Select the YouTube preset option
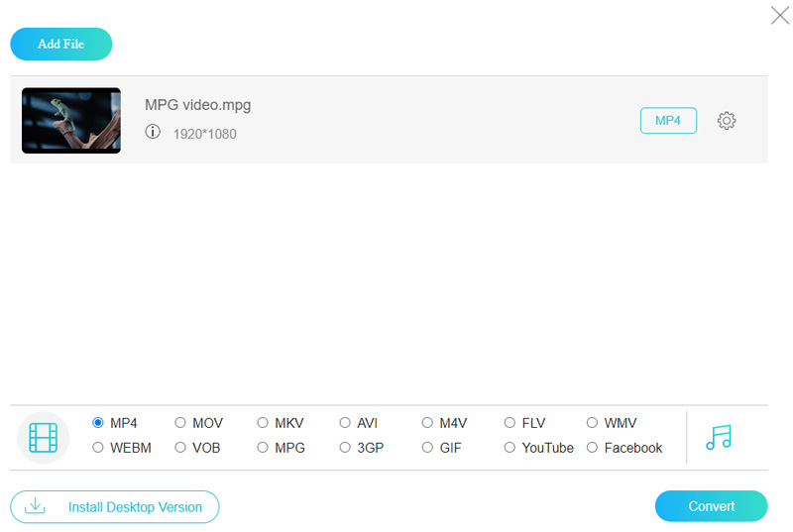Image resolution: width=793 pixels, height=532 pixels. pos(510,448)
